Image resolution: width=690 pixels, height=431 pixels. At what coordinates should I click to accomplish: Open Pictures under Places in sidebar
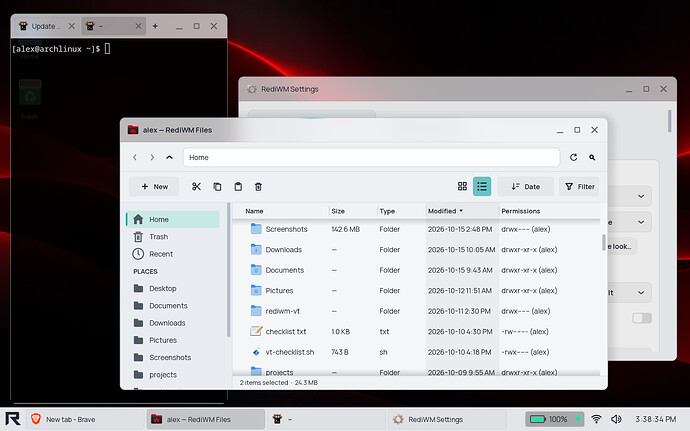click(173, 340)
